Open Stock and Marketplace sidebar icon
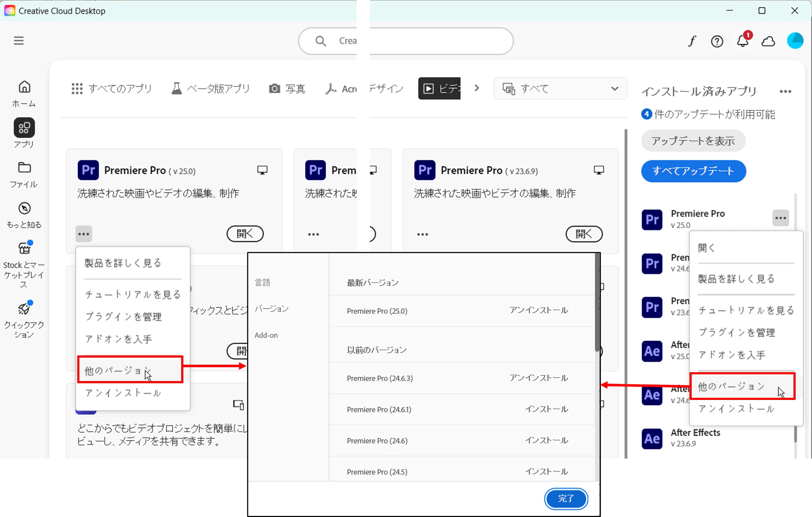This screenshot has height=517, width=812. tap(24, 248)
